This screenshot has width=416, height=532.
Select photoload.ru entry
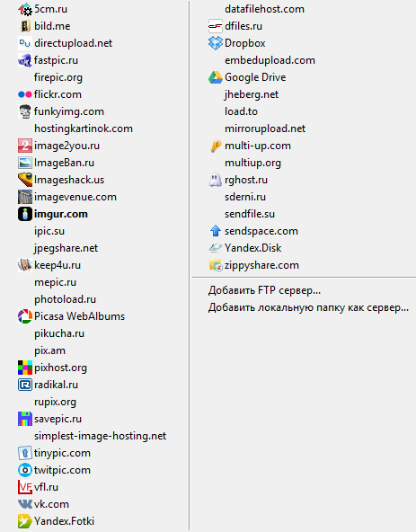66,299
